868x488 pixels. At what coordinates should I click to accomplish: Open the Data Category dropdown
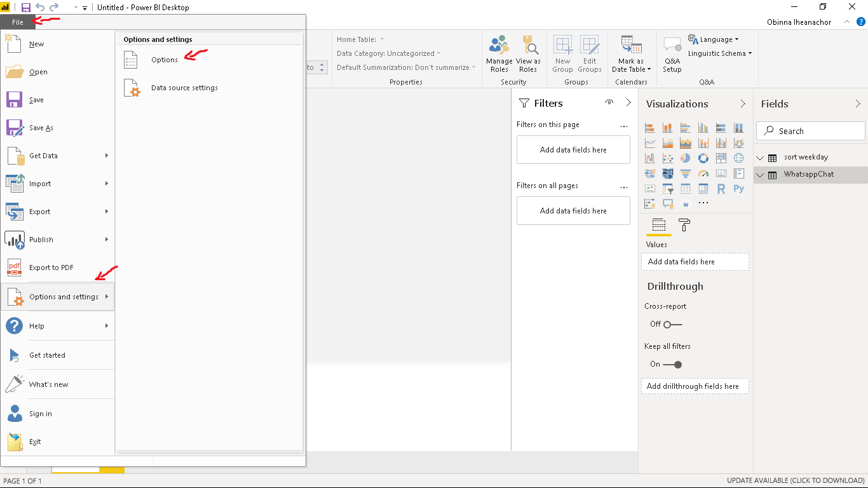tap(388, 53)
